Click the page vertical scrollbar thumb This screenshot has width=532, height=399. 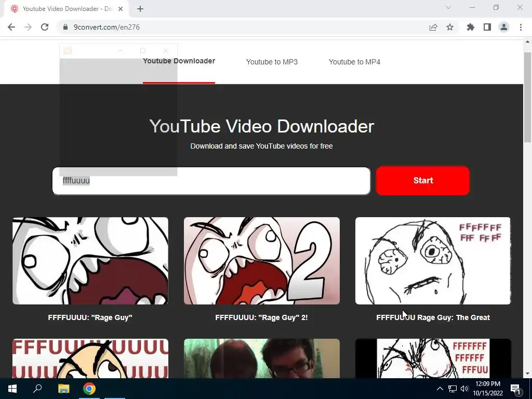pyautogui.click(x=527, y=97)
